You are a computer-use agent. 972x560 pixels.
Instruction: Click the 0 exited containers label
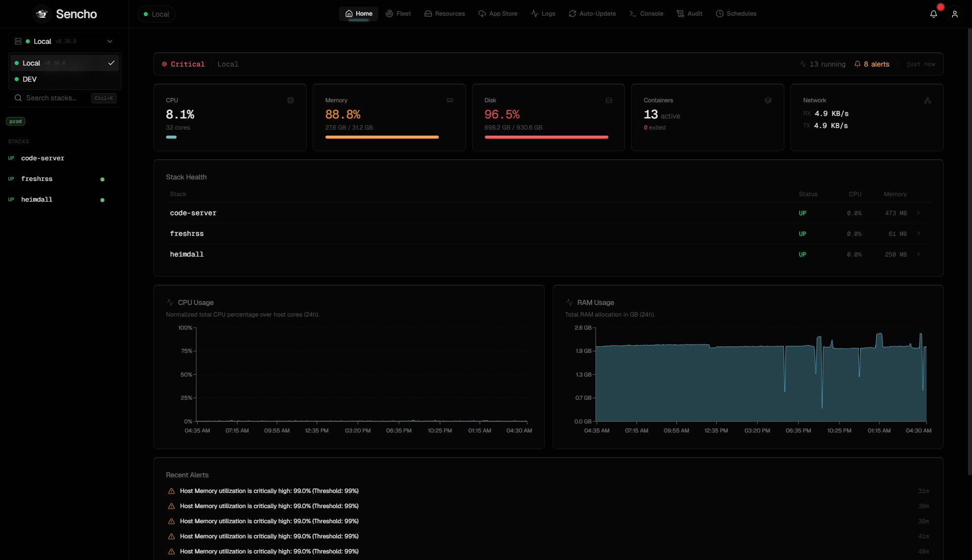tap(655, 128)
